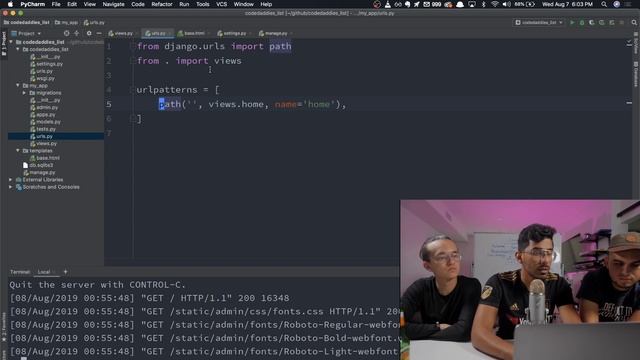Click the Evernote elephant menu bar icon

407,4
